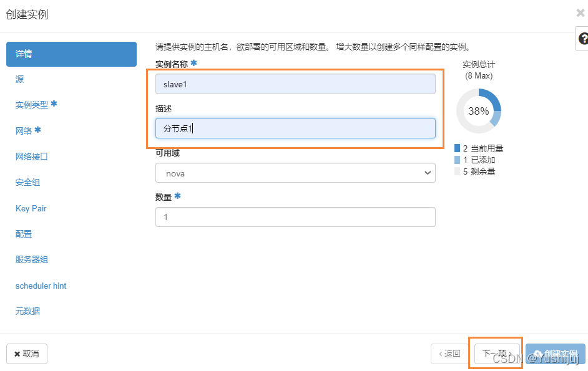Expand the 可用域 dropdown showing nova
This screenshot has width=588, height=371.
tap(295, 173)
